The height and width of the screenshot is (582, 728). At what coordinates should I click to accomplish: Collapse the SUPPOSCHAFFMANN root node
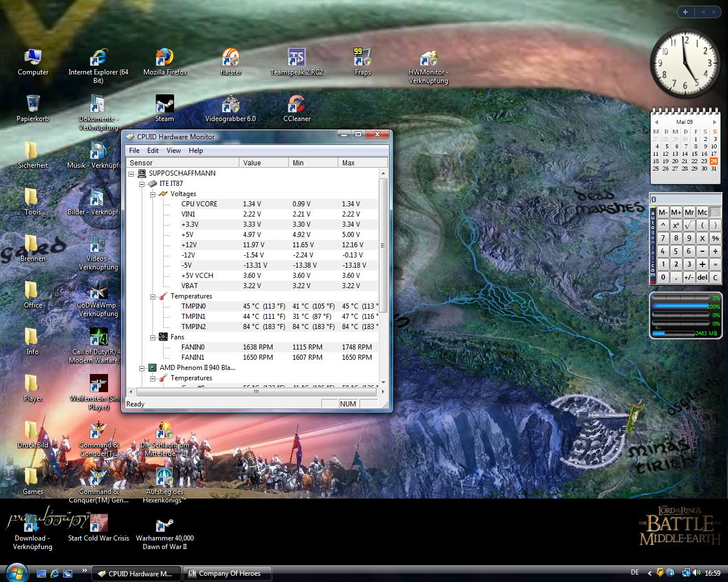pyautogui.click(x=132, y=173)
